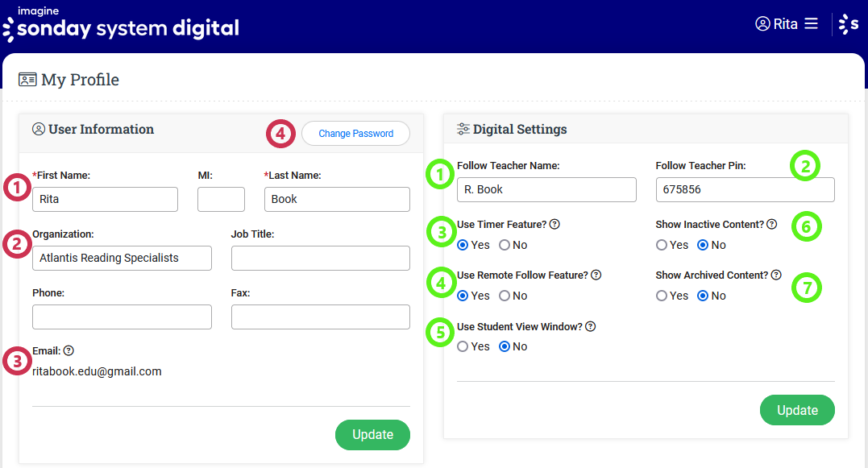Select No for Use Timer Feature
Screen dimensions: 868x468
click(505, 245)
